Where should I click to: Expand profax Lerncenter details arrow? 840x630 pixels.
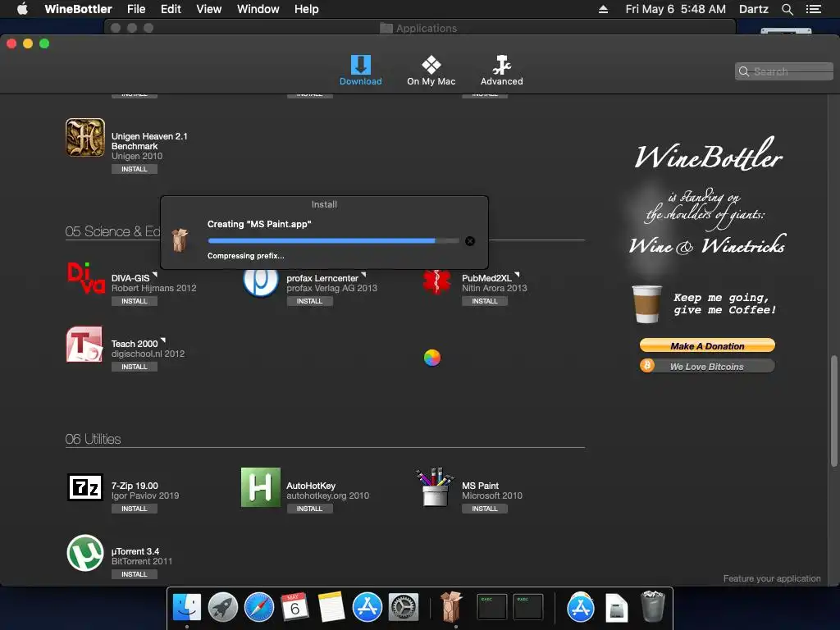[x=363, y=274]
